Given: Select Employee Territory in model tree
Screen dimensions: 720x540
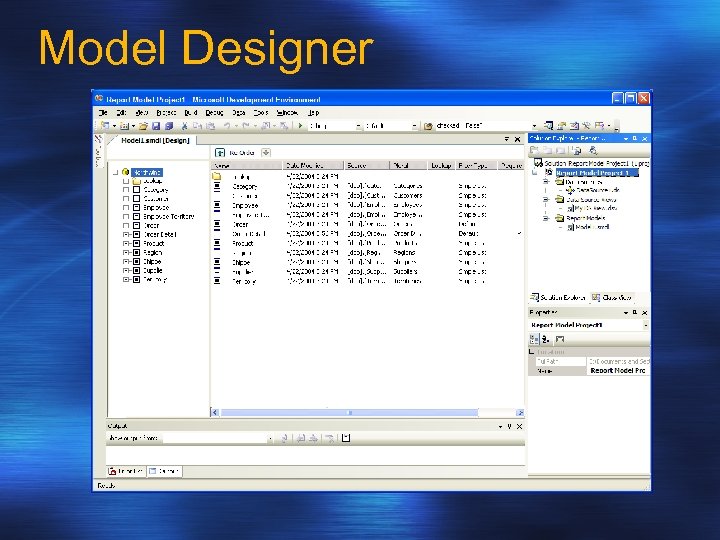Looking at the screenshot, I should coord(169,217).
